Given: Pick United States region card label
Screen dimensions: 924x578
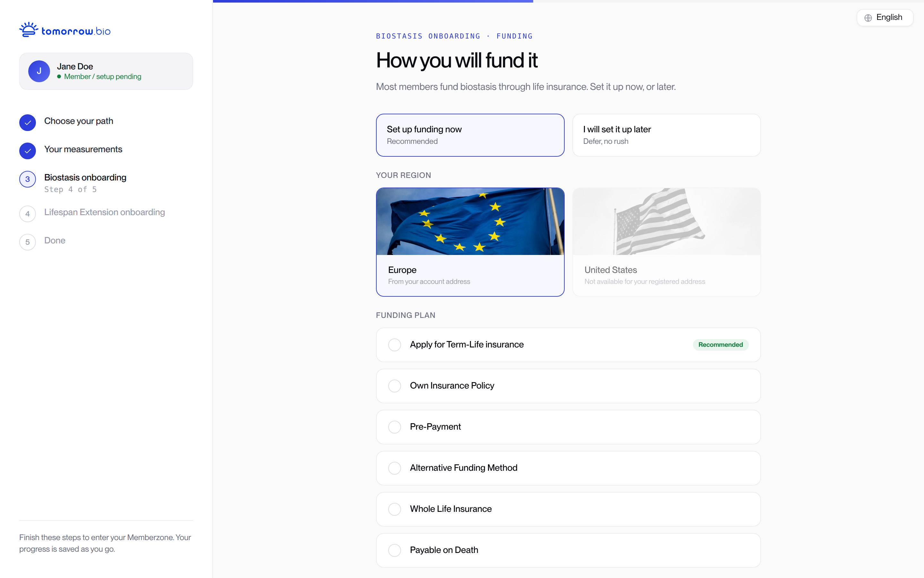Looking at the screenshot, I should [611, 270].
